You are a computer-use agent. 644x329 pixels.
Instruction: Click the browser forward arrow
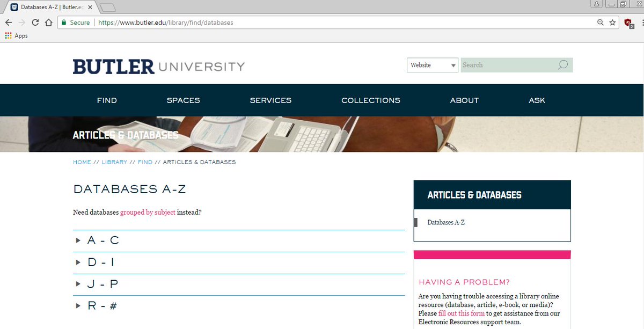click(x=22, y=23)
